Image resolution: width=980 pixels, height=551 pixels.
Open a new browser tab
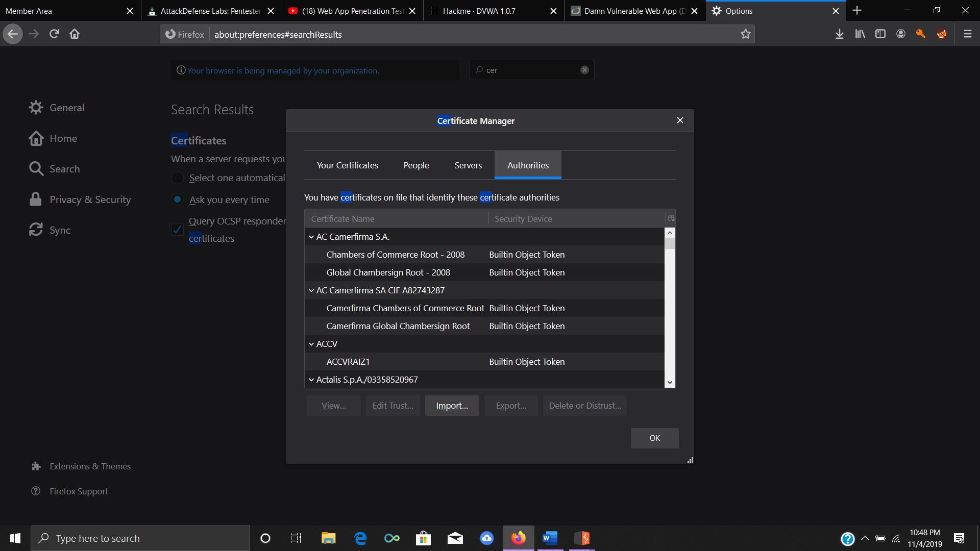tap(857, 11)
